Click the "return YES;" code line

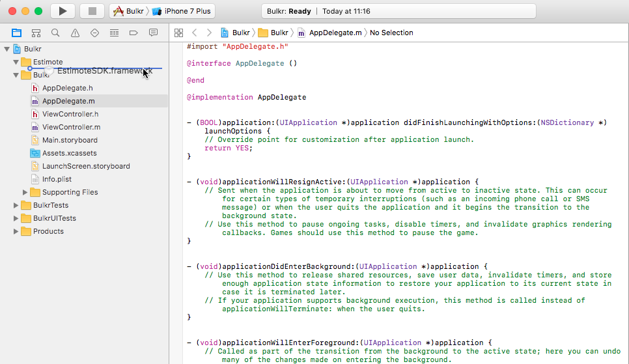(x=229, y=148)
